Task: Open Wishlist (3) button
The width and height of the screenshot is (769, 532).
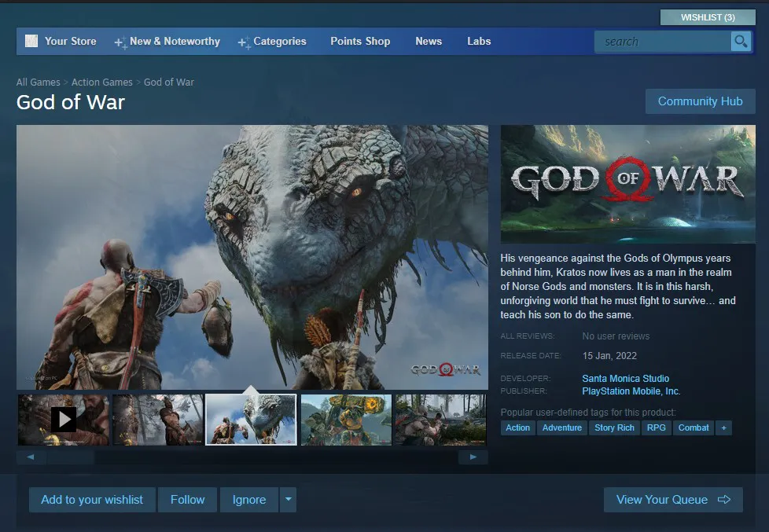Action: [708, 17]
